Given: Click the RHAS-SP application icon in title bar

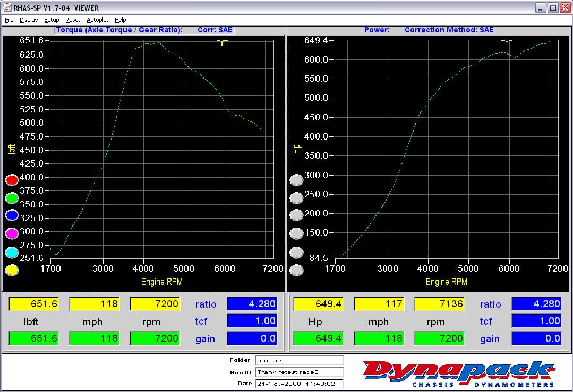Looking at the screenshot, I should pyautogui.click(x=7, y=7).
